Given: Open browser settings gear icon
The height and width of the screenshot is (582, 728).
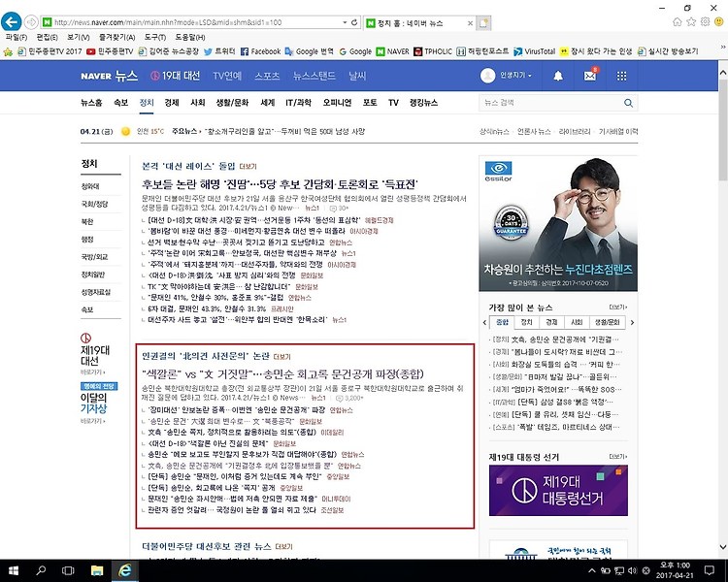Looking at the screenshot, I should [x=705, y=21].
